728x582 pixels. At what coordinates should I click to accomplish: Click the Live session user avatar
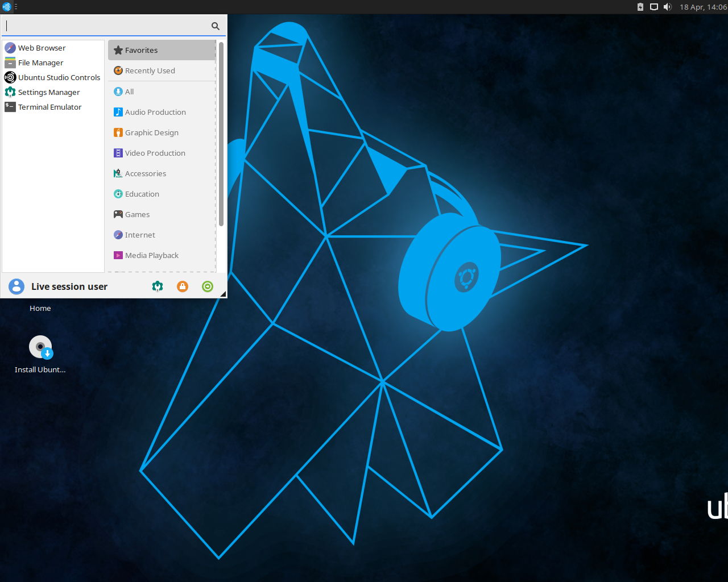(x=16, y=286)
